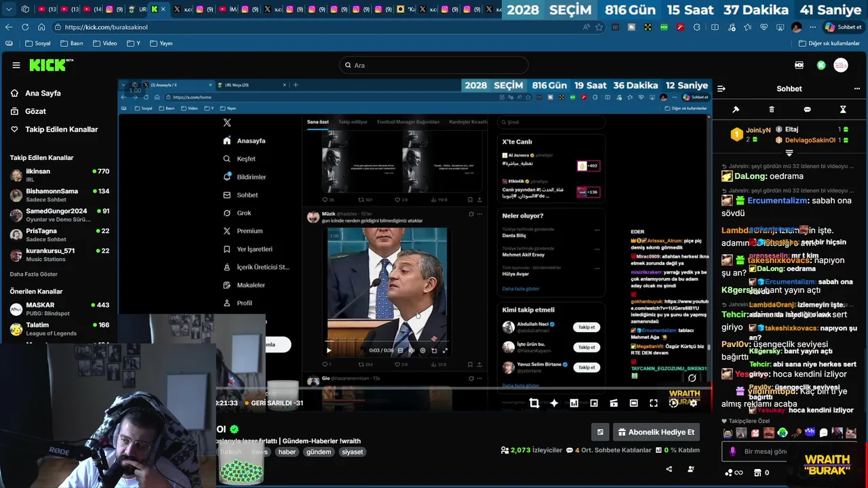Open the profile avatar in Kick header
The width and height of the screenshot is (868, 488).
click(841, 65)
